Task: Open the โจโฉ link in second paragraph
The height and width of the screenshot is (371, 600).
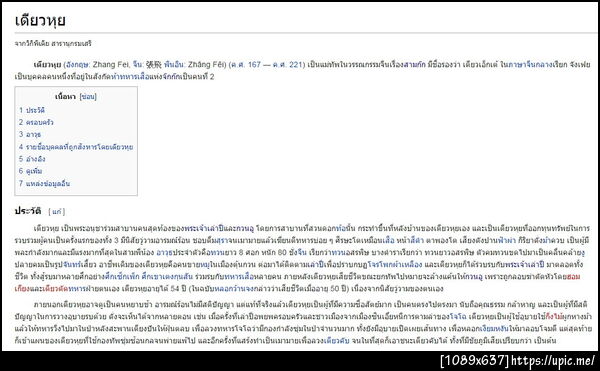Action: point(458,317)
